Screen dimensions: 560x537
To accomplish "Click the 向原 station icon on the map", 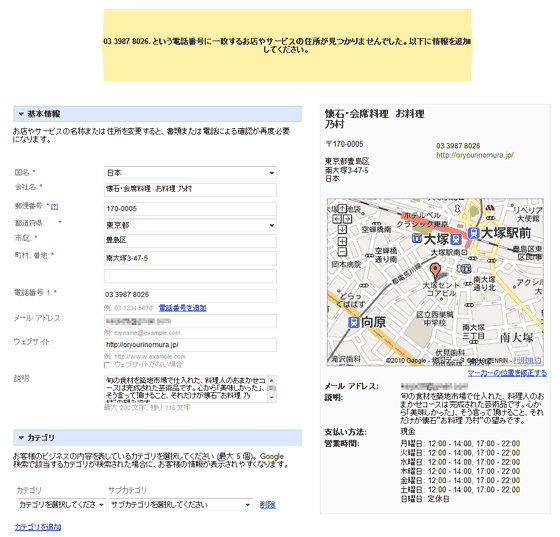I will [x=354, y=323].
